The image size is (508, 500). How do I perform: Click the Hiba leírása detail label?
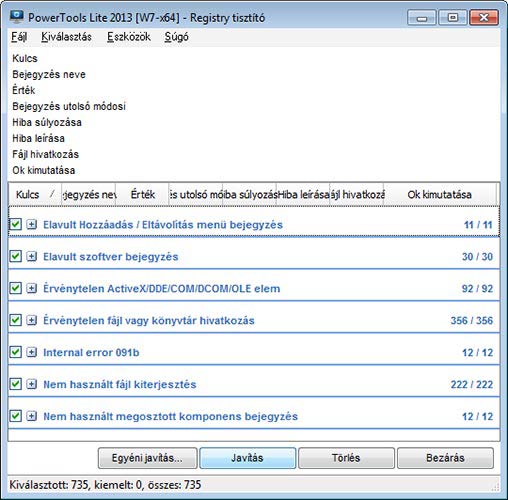click(38, 138)
